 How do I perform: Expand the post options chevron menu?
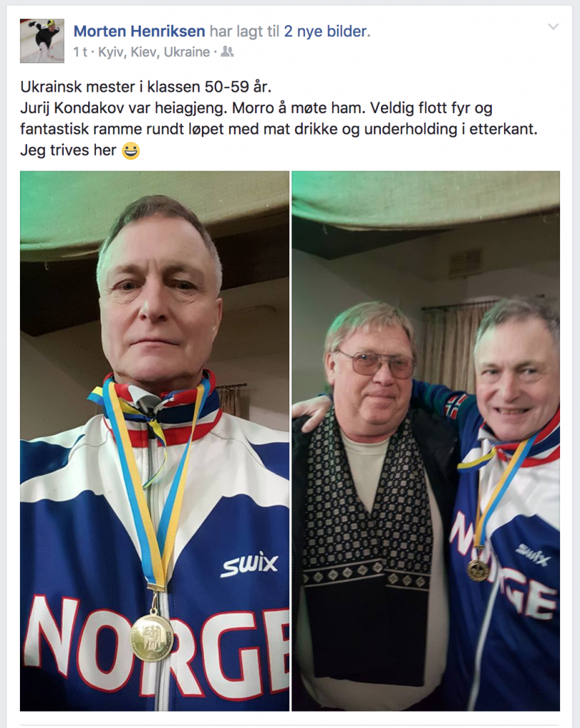click(553, 27)
